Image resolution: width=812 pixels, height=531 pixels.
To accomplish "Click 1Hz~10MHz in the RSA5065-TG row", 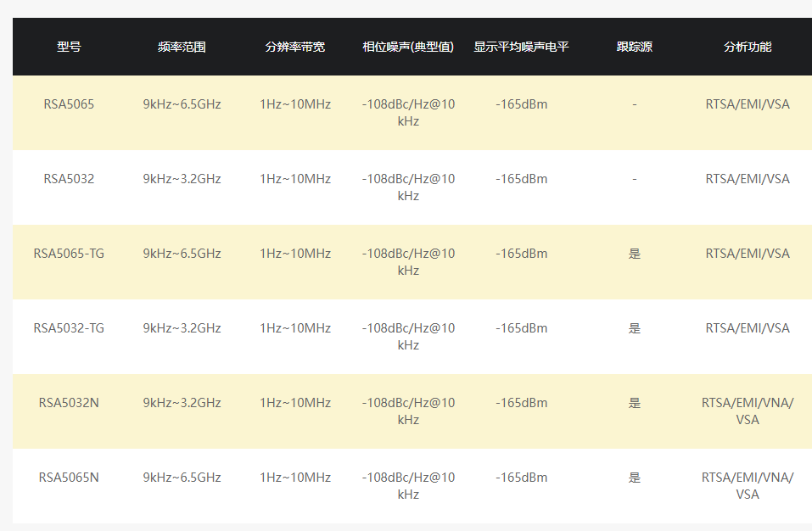I will pos(295,253).
